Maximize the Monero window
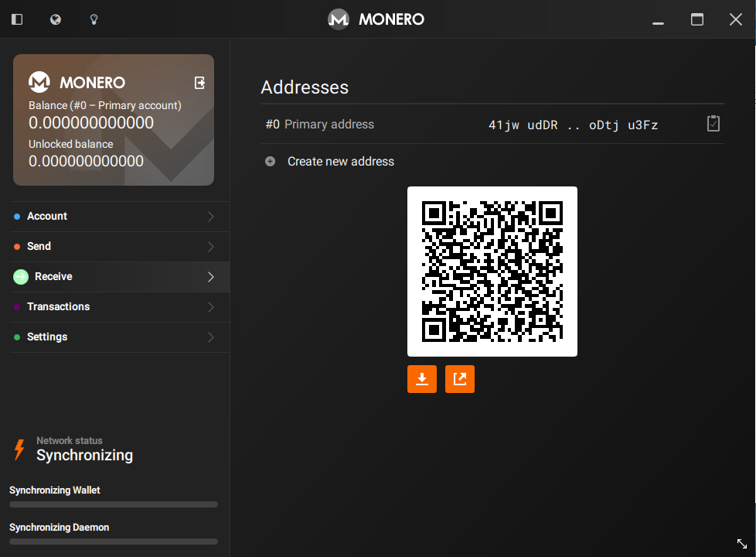756x557 pixels. [696, 19]
